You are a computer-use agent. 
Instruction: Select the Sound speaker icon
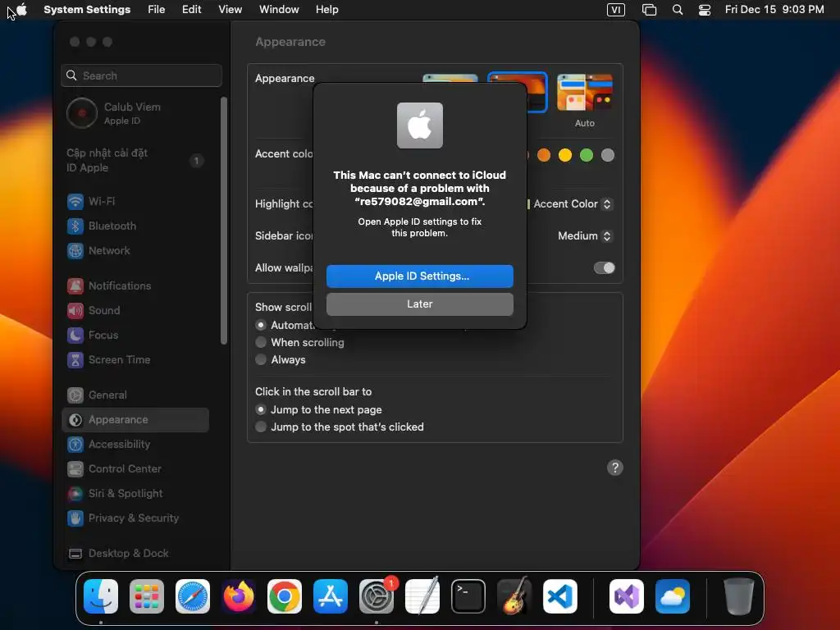pos(75,311)
